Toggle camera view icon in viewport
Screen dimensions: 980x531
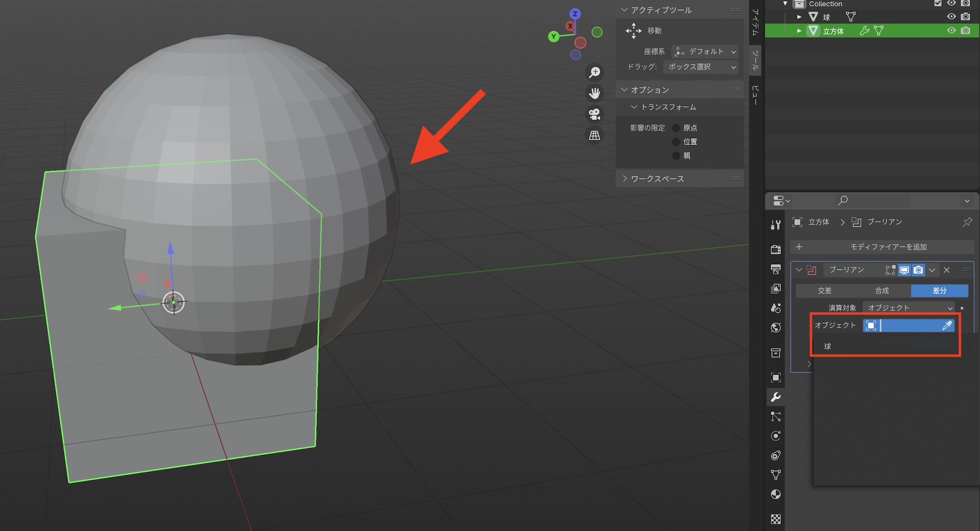[594, 114]
